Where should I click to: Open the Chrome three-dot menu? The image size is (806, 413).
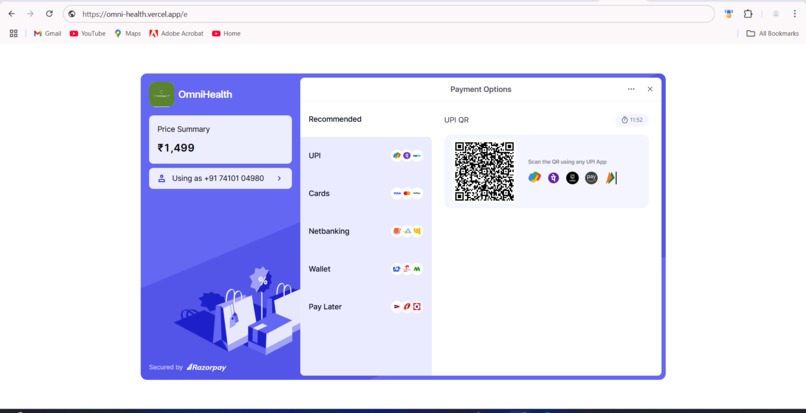pos(795,14)
